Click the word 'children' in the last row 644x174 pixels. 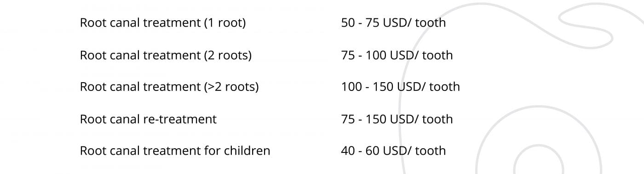pos(247,151)
